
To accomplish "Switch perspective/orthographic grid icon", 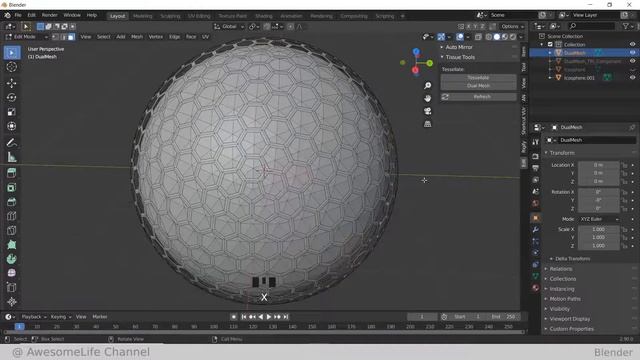I will pos(427,124).
